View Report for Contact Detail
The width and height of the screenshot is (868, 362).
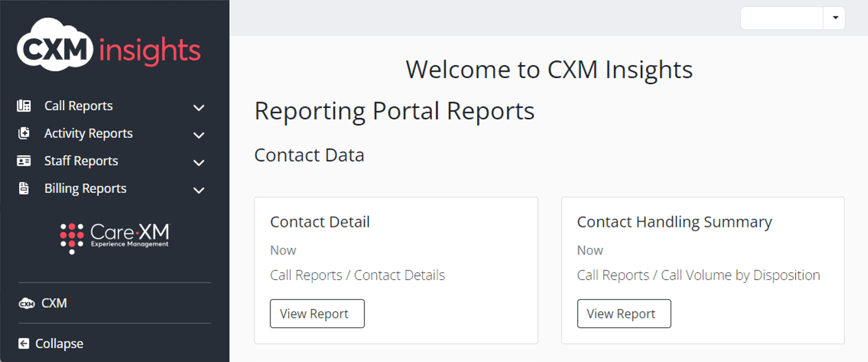(x=317, y=314)
